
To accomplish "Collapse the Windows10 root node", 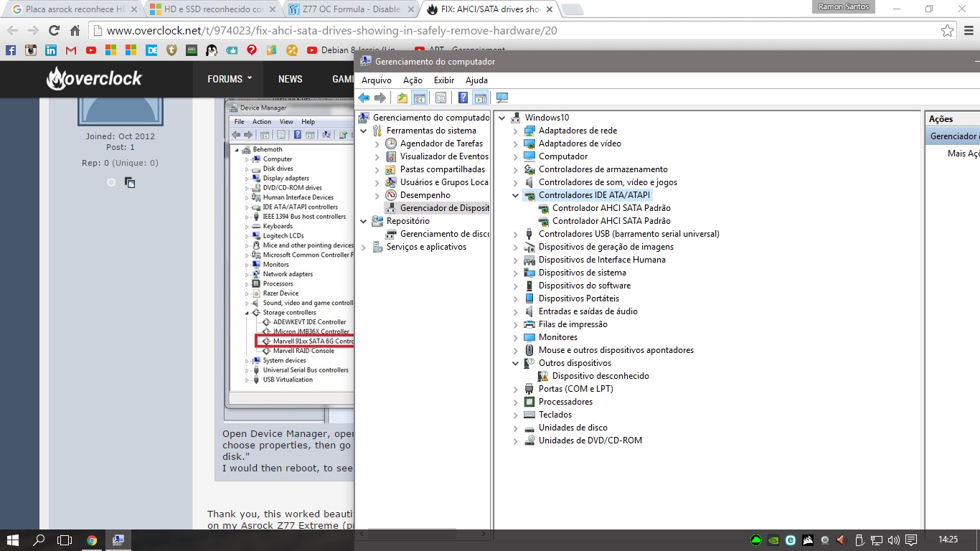I will (x=501, y=118).
